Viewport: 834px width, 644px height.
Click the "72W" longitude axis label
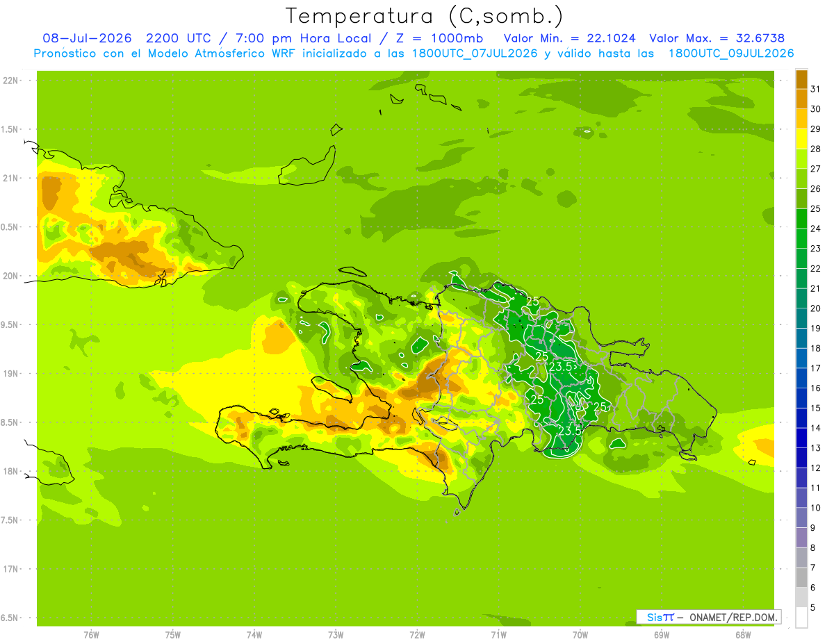coord(418,635)
